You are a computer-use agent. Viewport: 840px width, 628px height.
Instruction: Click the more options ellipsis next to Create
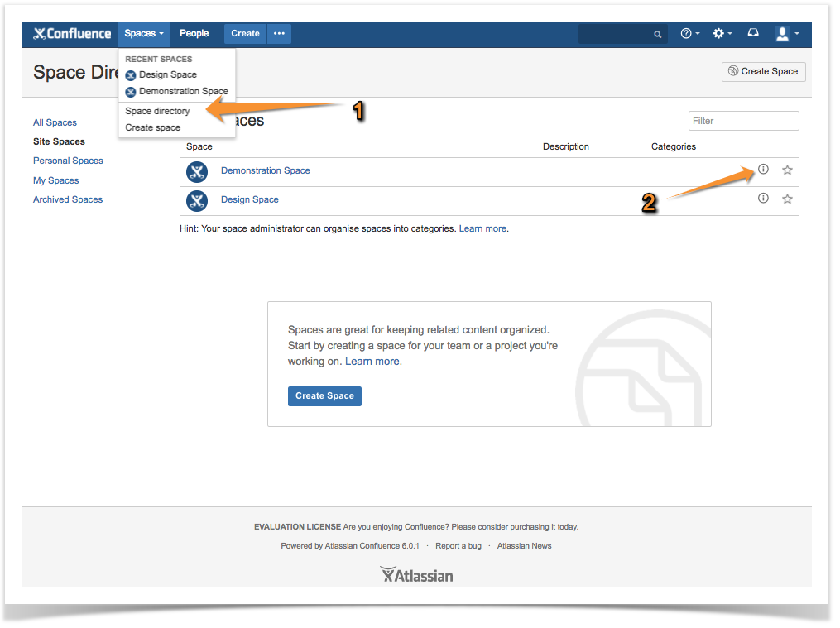point(279,34)
